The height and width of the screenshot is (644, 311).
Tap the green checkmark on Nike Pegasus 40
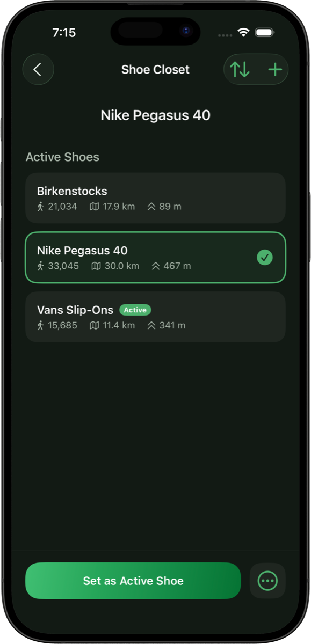click(x=264, y=258)
